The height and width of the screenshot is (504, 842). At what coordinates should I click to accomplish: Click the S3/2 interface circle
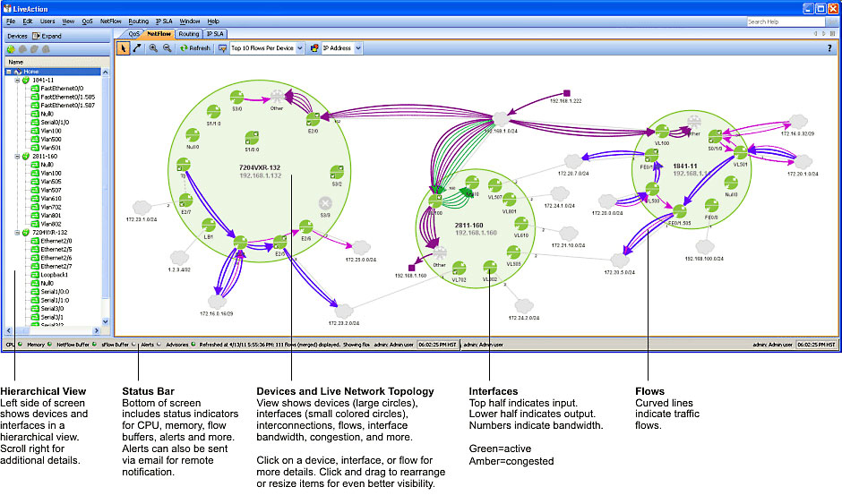(337, 172)
